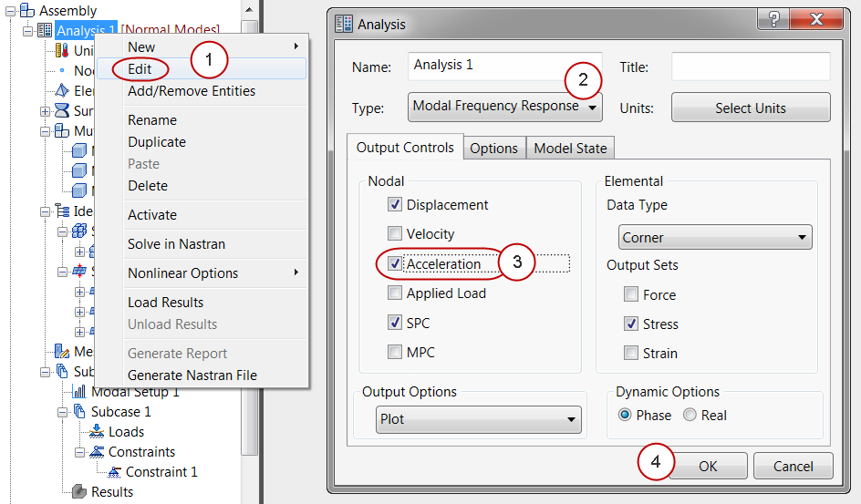Click the Constraints icon in tree
Image resolution: width=861 pixels, height=504 pixels.
[x=97, y=452]
